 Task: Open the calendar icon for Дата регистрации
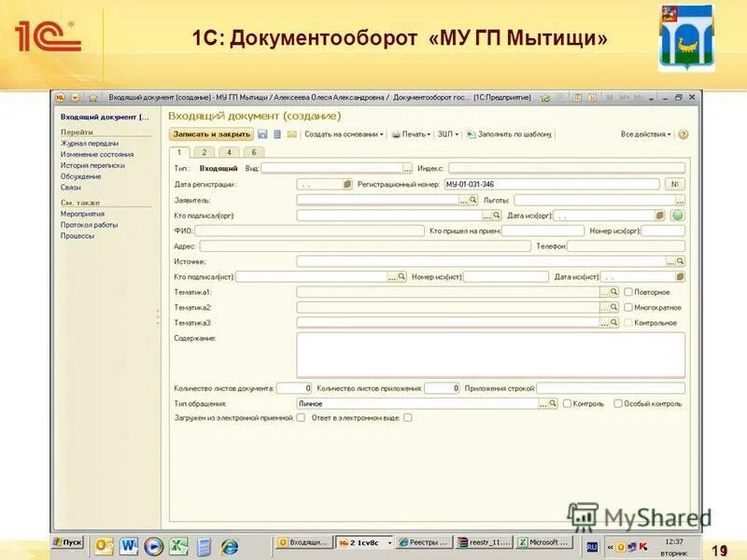coord(348,185)
